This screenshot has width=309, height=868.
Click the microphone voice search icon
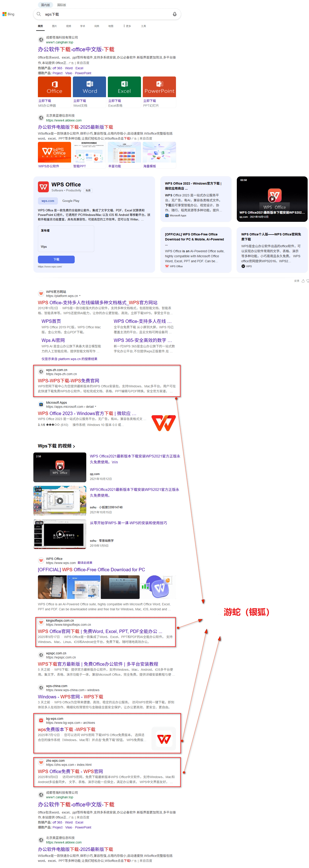tap(174, 14)
